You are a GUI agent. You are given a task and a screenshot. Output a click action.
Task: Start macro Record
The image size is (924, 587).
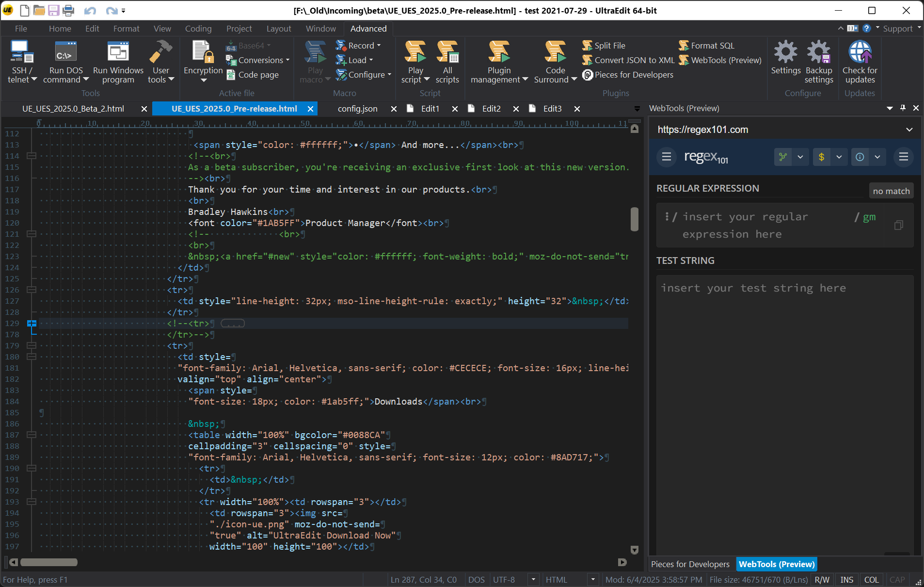tap(359, 46)
